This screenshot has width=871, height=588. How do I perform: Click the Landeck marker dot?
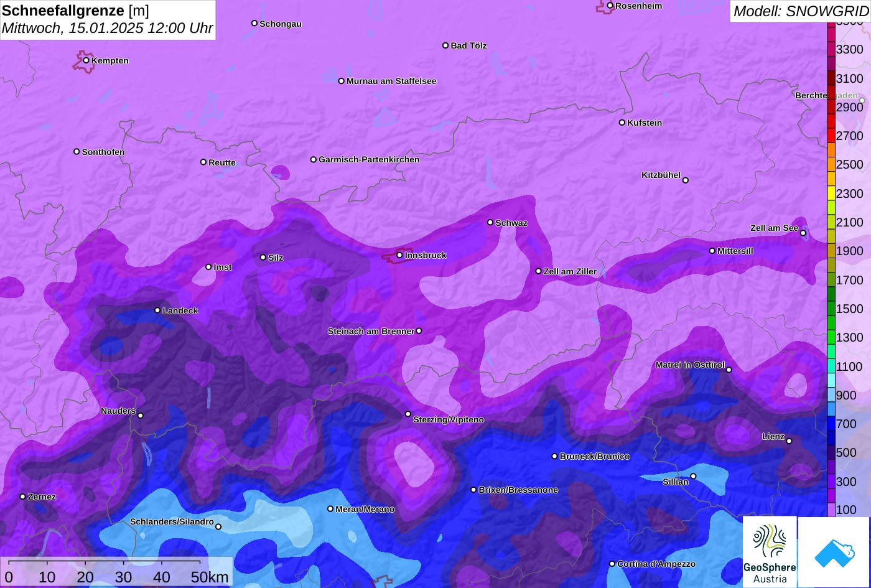click(x=157, y=310)
